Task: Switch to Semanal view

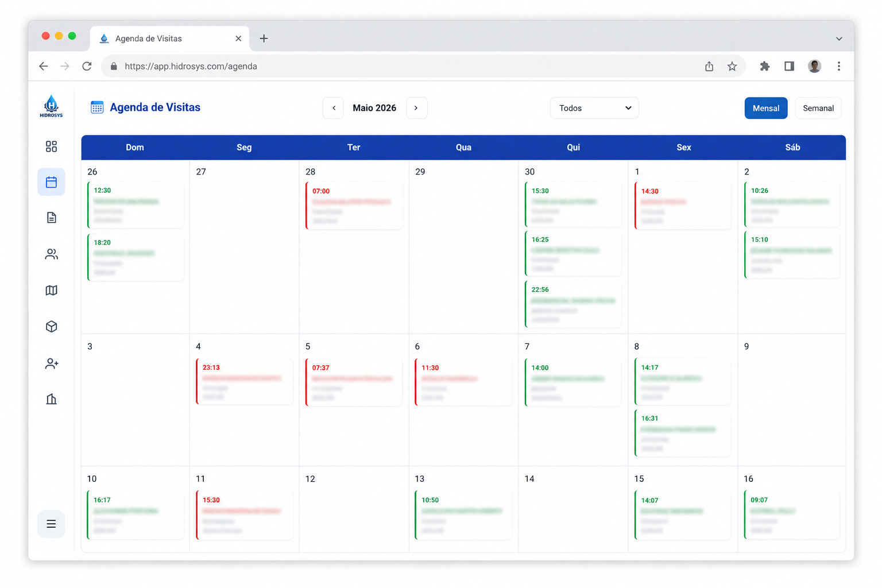Action: coord(818,108)
